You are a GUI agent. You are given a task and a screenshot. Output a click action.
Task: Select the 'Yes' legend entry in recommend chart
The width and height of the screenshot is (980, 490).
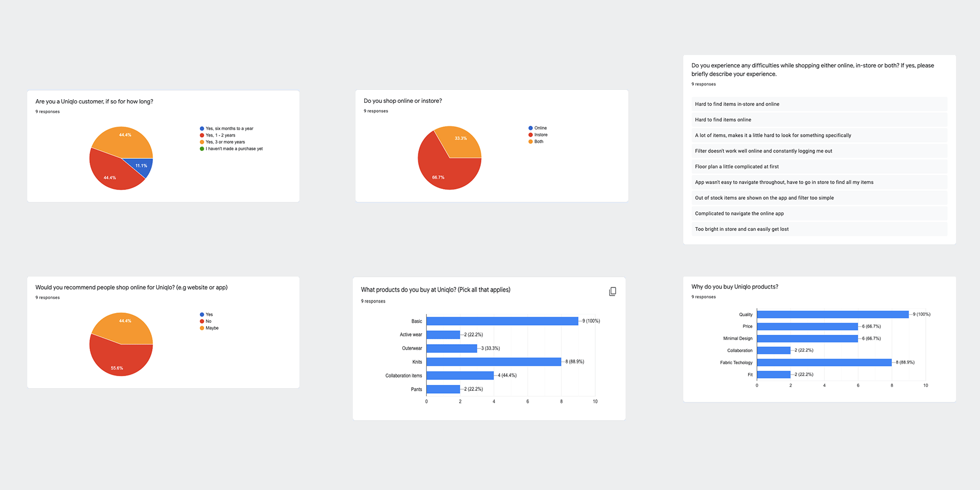(x=209, y=314)
